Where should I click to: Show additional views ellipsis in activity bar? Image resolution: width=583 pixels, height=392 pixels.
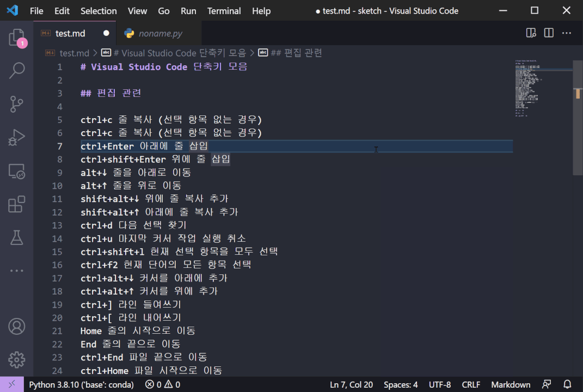point(17,271)
